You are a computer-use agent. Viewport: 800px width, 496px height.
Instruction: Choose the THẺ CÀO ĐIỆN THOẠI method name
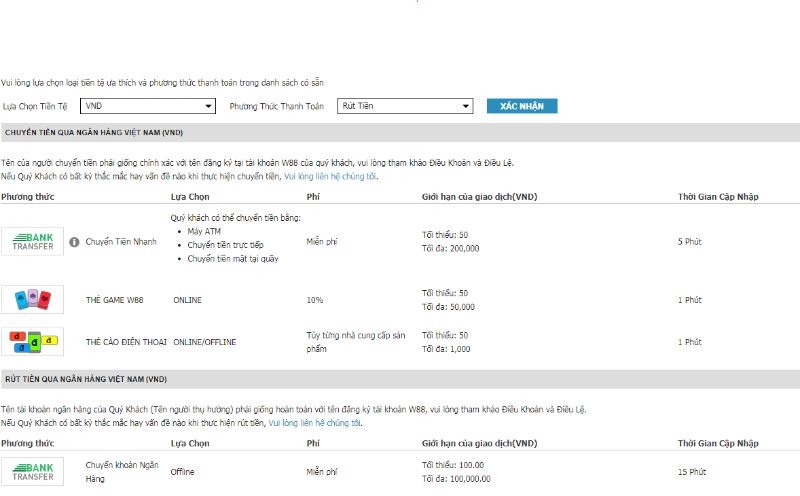[126, 342]
